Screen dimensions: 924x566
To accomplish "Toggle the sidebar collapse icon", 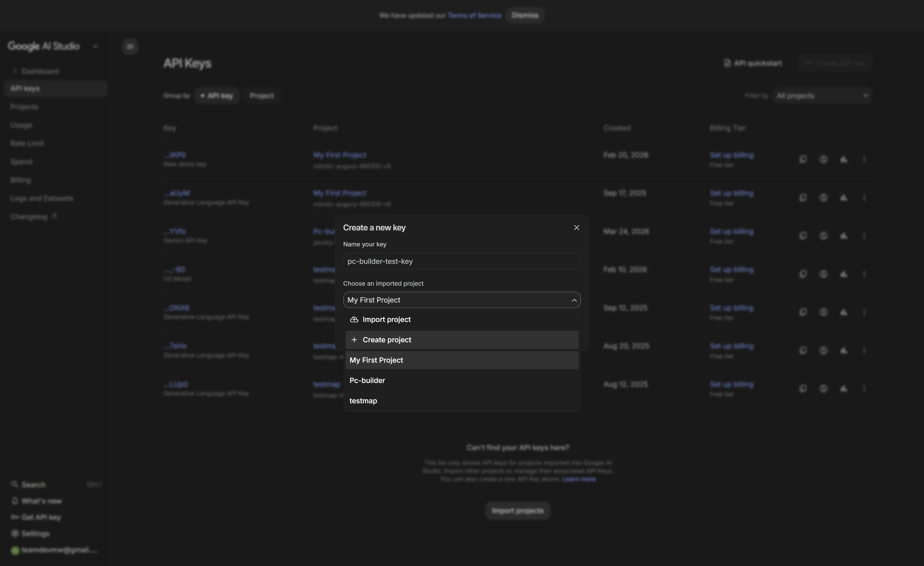I will pos(130,46).
